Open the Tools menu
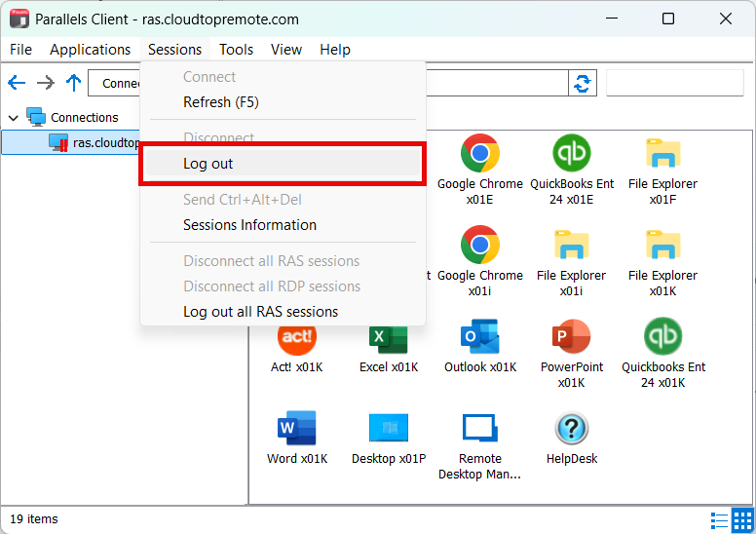 236,50
